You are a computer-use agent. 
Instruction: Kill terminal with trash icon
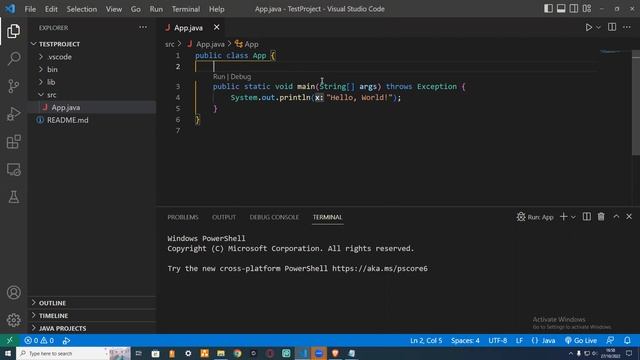pyautogui.click(x=601, y=217)
